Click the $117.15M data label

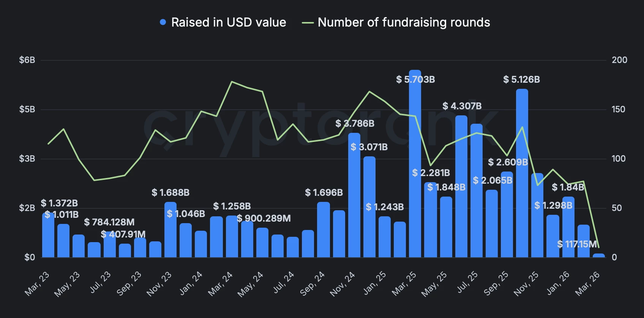click(577, 244)
